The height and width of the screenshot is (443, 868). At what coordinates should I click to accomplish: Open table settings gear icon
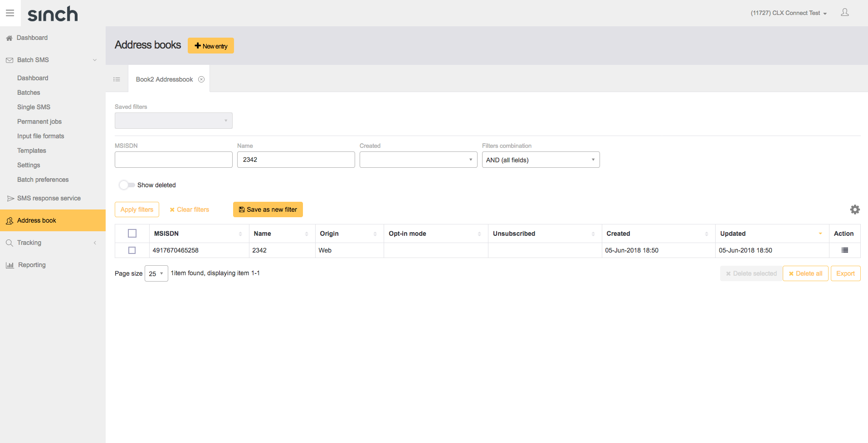(854, 209)
